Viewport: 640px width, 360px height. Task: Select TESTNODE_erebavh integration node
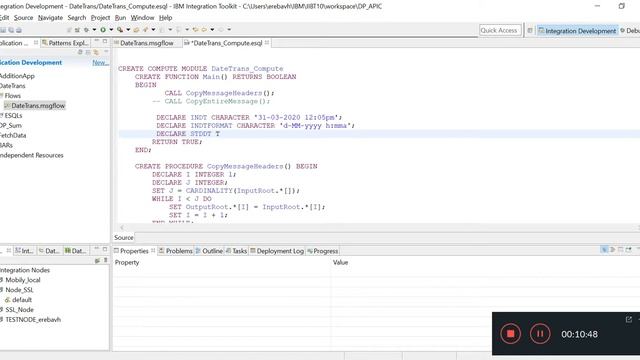pyautogui.click(x=33, y=320)
